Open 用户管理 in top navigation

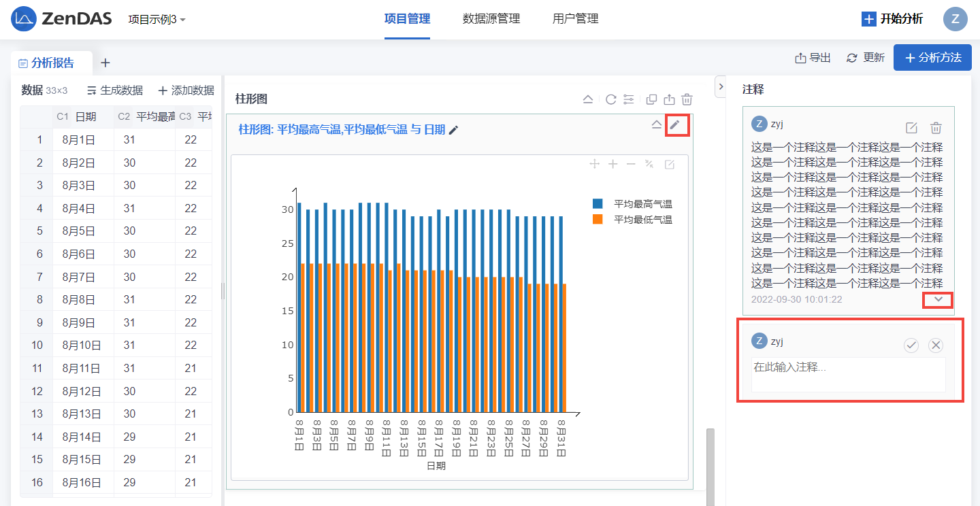click(x=575, y=19)
